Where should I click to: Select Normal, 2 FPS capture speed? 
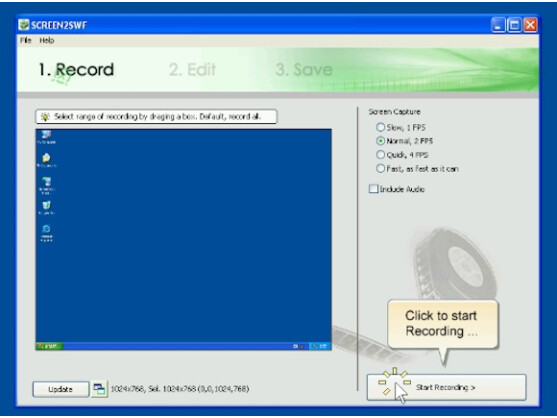tap(404, 141)
